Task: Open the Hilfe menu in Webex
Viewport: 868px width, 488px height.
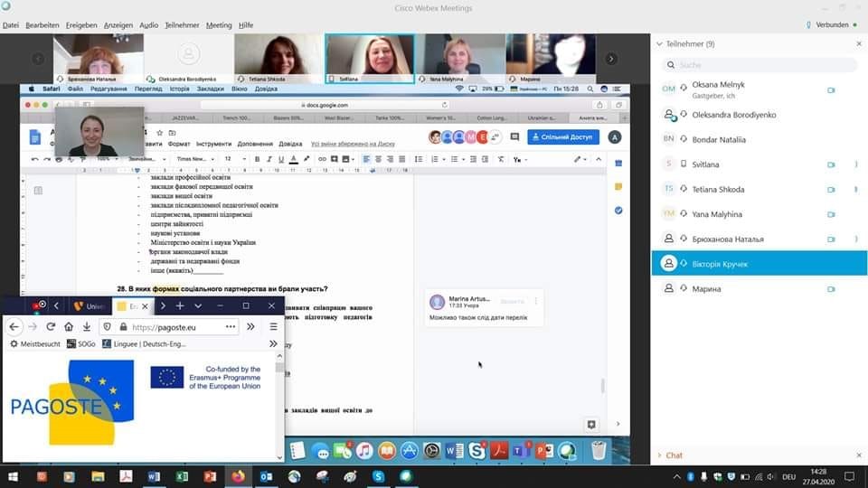Action: (246, 25)
